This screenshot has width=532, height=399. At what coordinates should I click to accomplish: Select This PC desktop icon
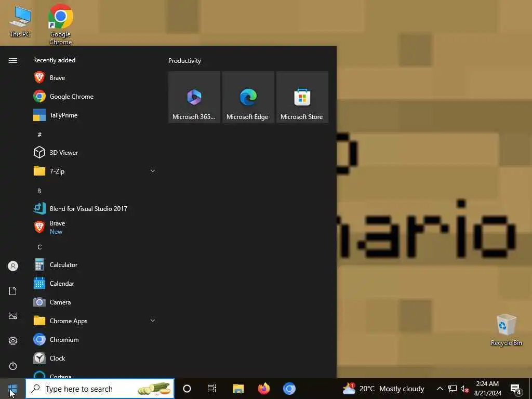(20, 22)
